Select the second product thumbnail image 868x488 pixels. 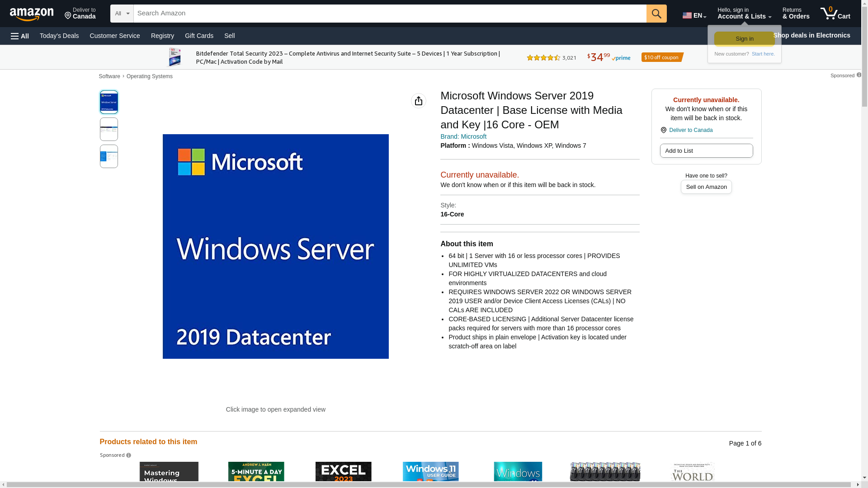click(x=109, y=129)
